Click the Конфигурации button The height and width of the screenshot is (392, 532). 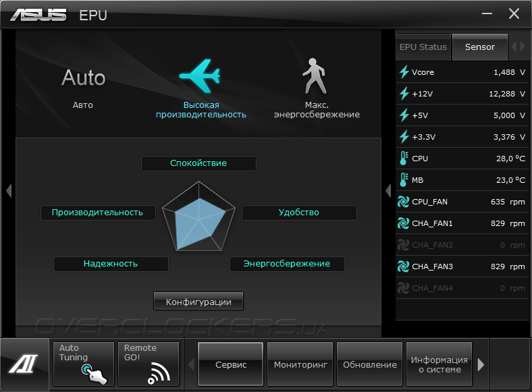tap(198, 301)
